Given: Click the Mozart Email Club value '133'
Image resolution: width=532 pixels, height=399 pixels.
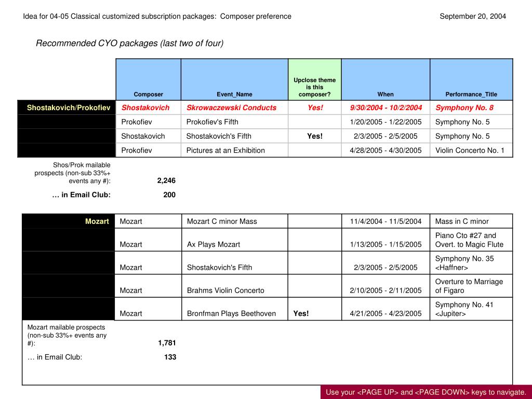Looking at the screenshot, I should (170, 357).
